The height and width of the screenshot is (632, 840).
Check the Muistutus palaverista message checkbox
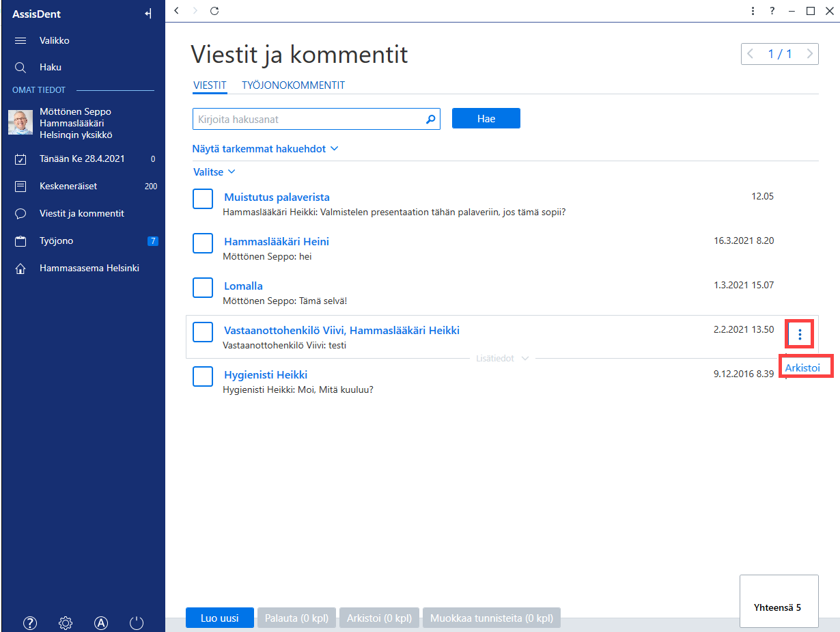pos(203,198)
